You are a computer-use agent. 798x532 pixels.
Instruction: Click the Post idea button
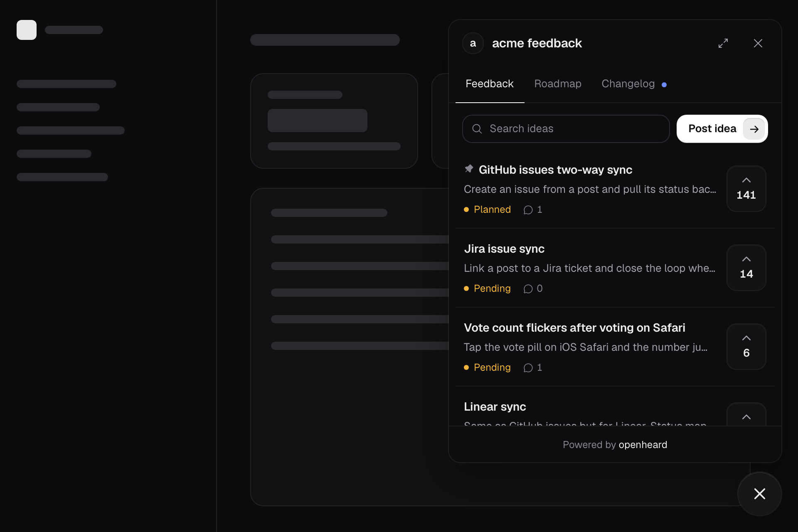(x=722, y=129)
